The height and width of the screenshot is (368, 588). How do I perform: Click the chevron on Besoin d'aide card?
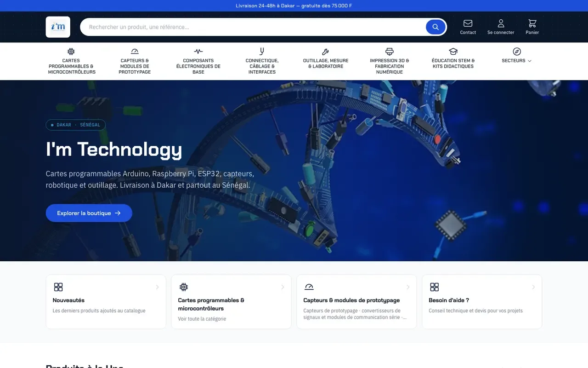533,287
